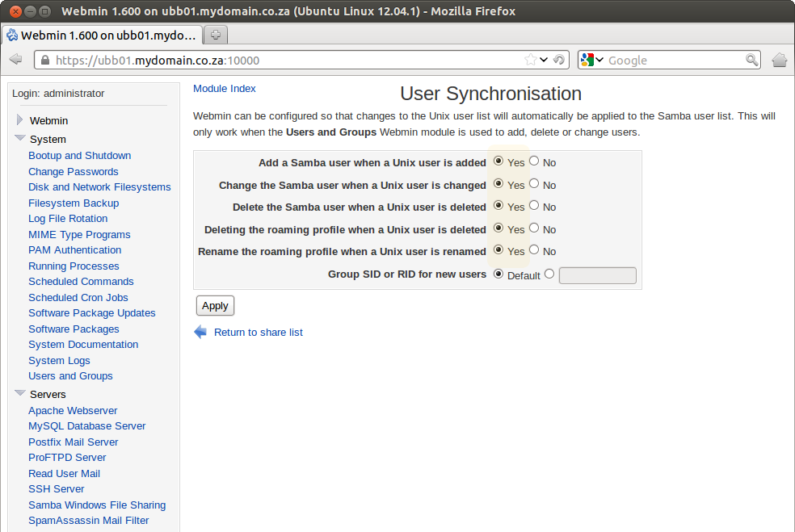Open the Module Index link
The height and width of the screenshot is (532, 795).
point(224,89)
